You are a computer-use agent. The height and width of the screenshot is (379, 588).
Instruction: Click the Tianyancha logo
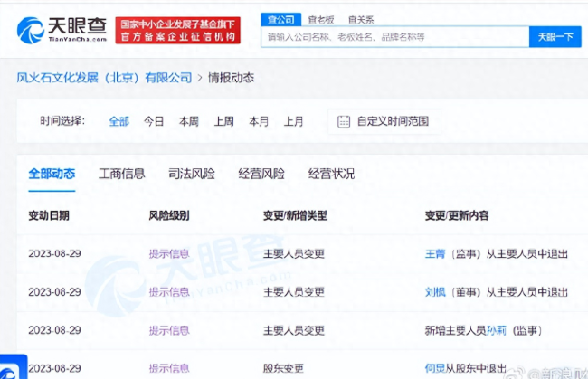click(x=62, y=30)
